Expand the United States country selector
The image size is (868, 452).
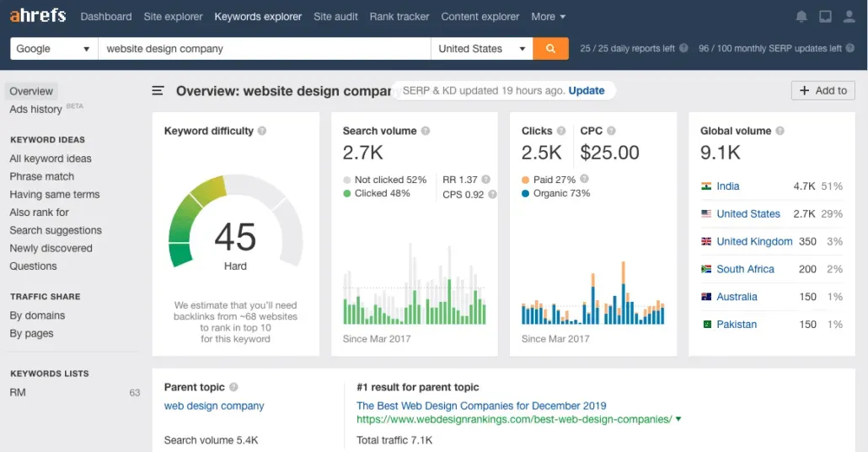pyautogui.click(x=482, y=49)
